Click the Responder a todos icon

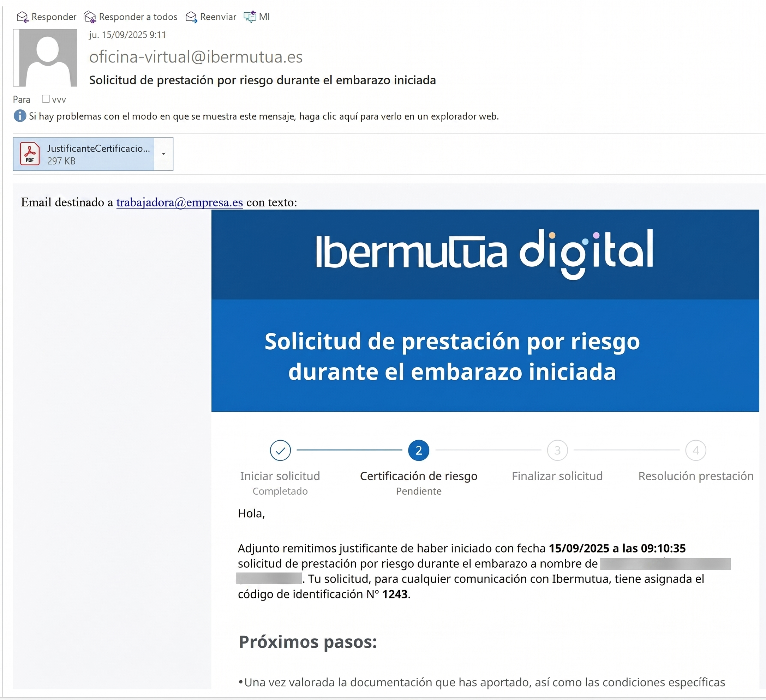[x=90, y=17]
